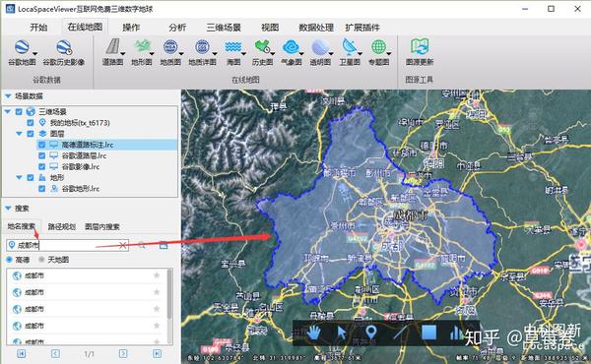Select the 透明图 sphere icon
This screenshot has width=591, height=364.
tap(319, 46)
